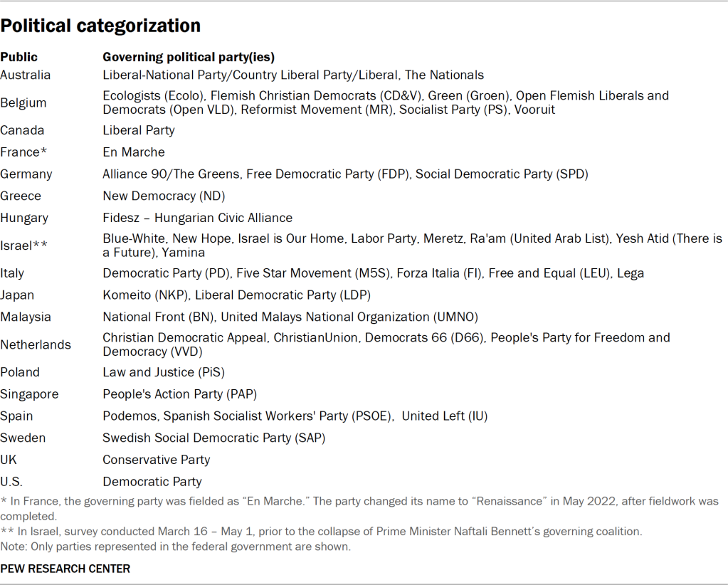This screenshot has width=728, height=585.
Task: Click the "En Marche" party text
Action: 134,152
